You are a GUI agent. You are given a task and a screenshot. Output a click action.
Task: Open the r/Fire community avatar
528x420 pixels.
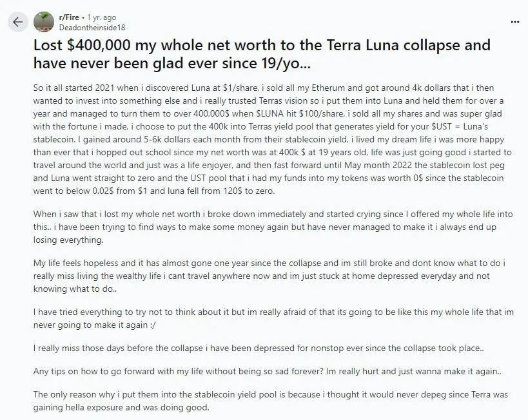pos(44,22)
